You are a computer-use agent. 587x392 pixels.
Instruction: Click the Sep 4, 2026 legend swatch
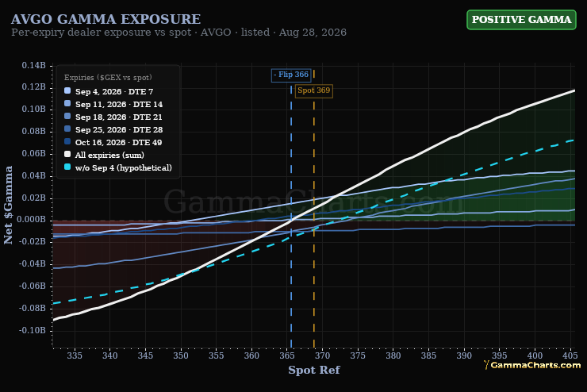coord(67,90)
